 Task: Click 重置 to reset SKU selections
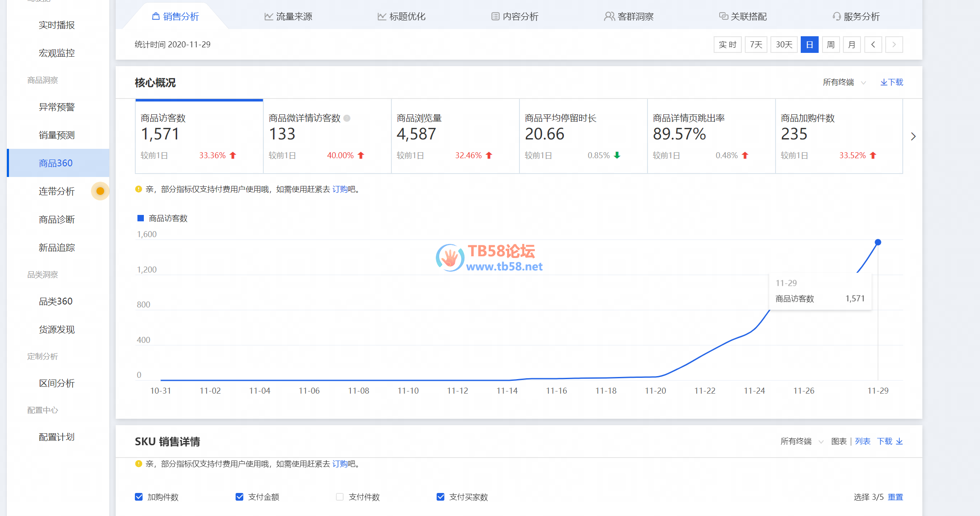click(x=895, y=497)
